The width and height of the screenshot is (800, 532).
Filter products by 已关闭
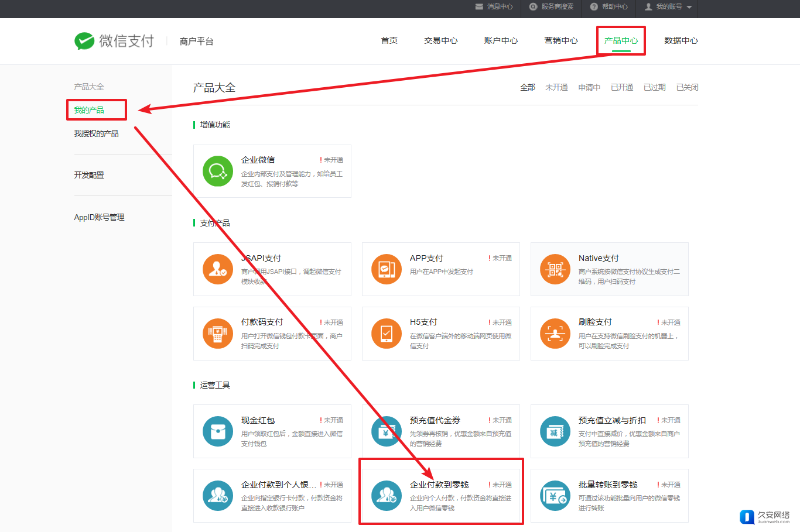point(688,87)
